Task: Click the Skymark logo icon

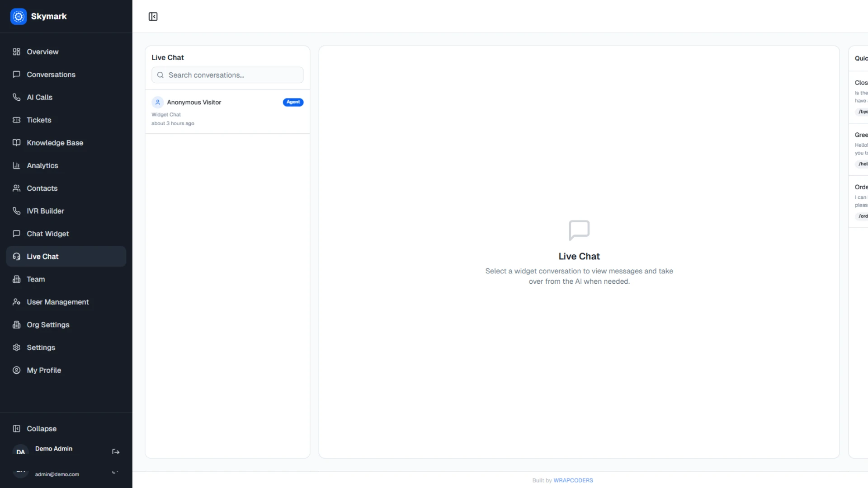Action: coord(19,17)
